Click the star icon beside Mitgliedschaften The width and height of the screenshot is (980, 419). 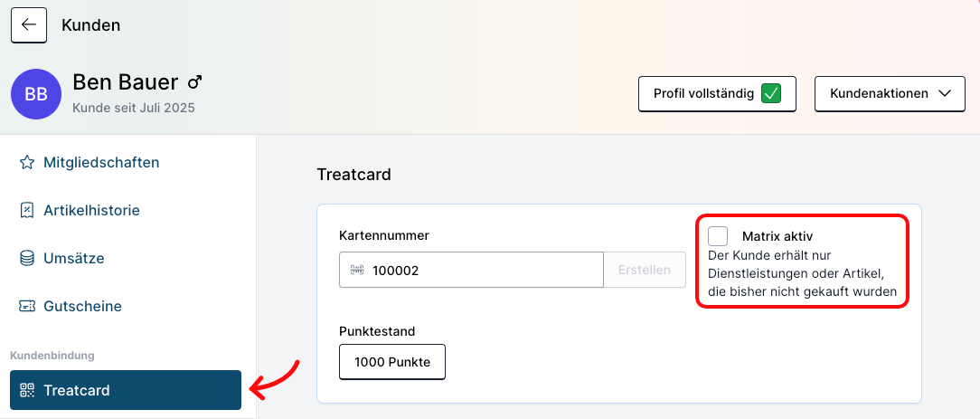[27, 163]
